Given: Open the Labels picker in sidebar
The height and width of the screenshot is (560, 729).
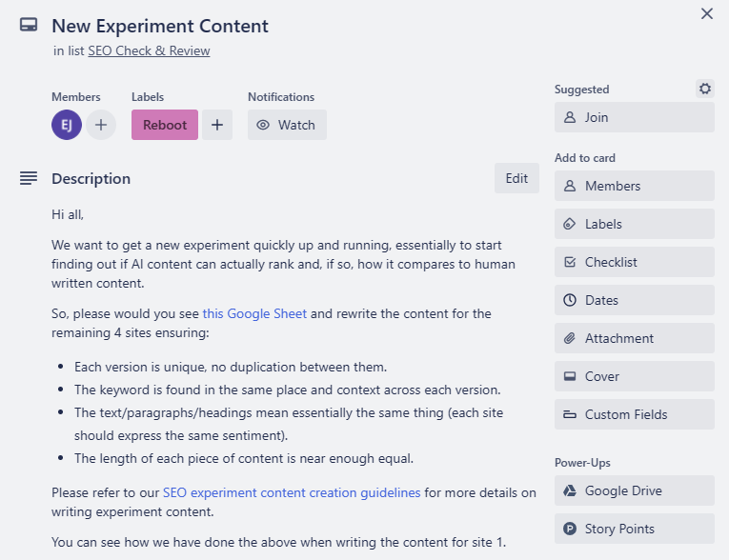Looking at the screenshot, I should coord(634,224).
